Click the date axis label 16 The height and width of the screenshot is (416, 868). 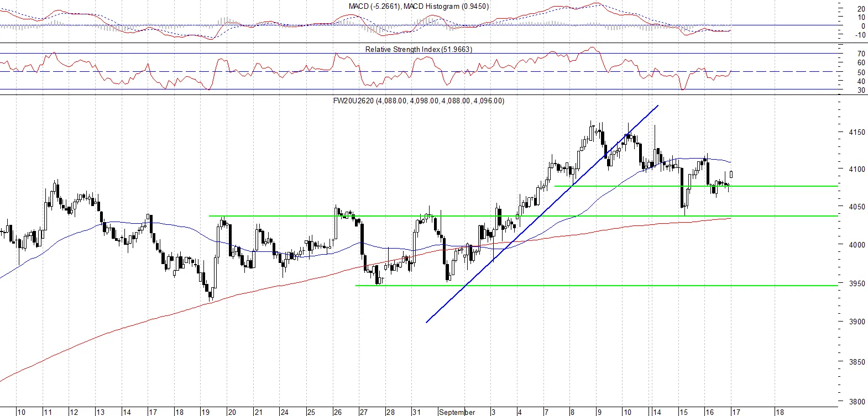click(709, 412)
